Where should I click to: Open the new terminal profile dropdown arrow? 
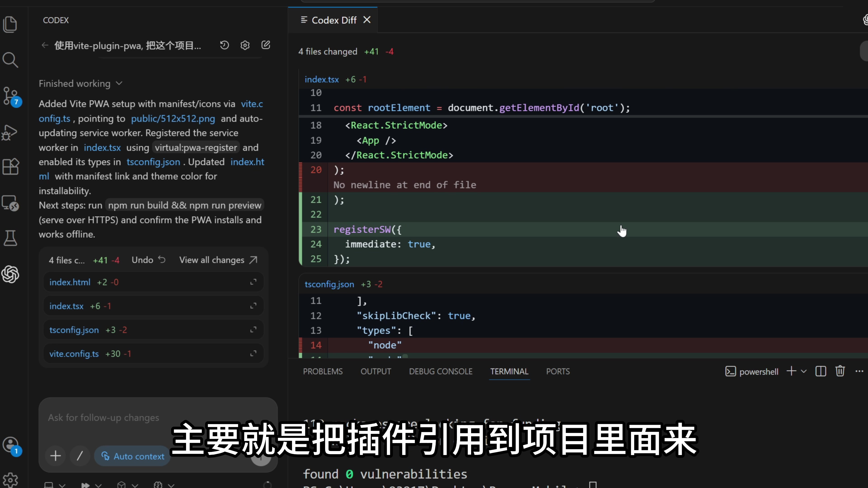(x=804, y=371)
